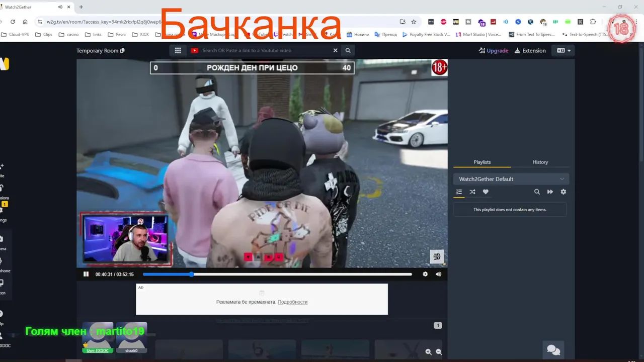Screen dimensions: 644x362
Task: Open the KICK bookmark
Action: 140,35
